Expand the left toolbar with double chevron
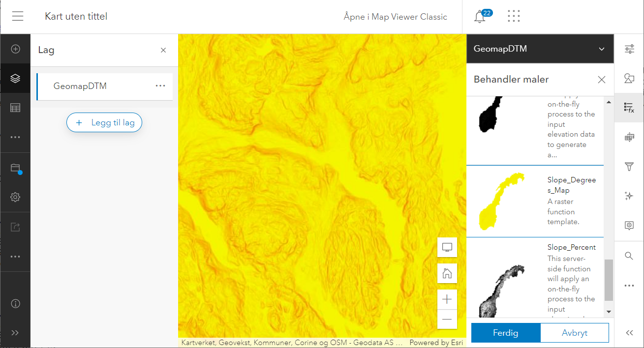The width and height of the screenshot is (644, 348). 15,333
